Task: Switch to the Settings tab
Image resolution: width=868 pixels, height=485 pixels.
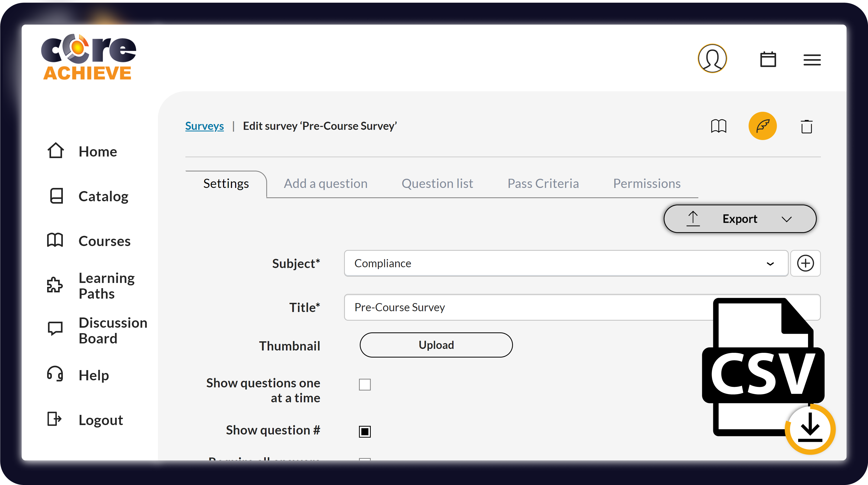Action: tap(226, 183)
